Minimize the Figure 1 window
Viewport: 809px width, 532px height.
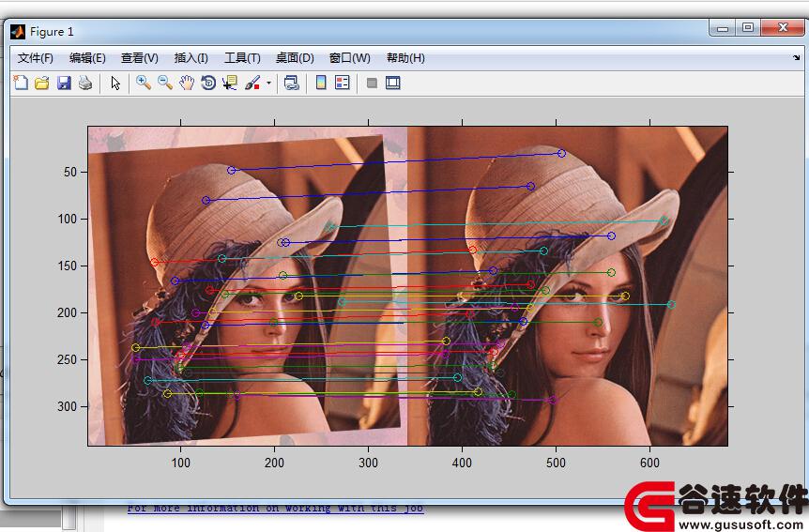723,28
